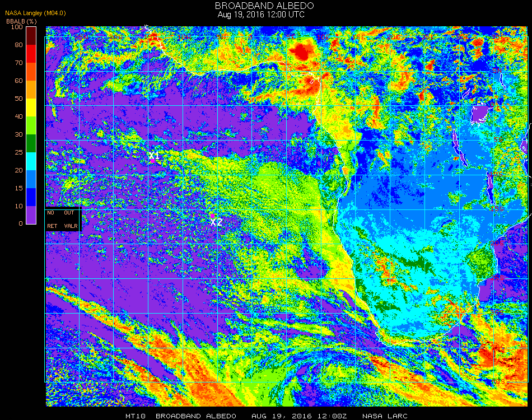Click the dark maroon 80–100% colorbar segment
This screenshot has height=420, width=532.
click(x=31, y=36)
